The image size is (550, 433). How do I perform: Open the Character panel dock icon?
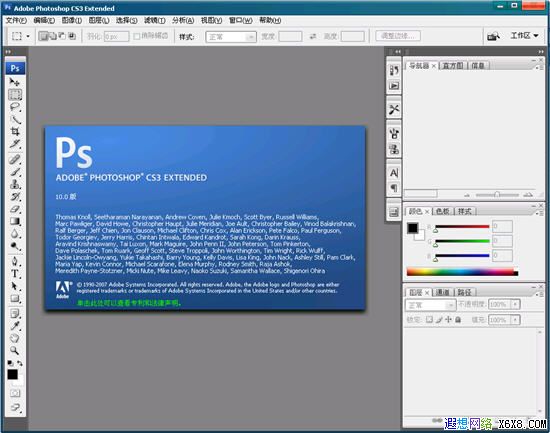coord(394,173)
